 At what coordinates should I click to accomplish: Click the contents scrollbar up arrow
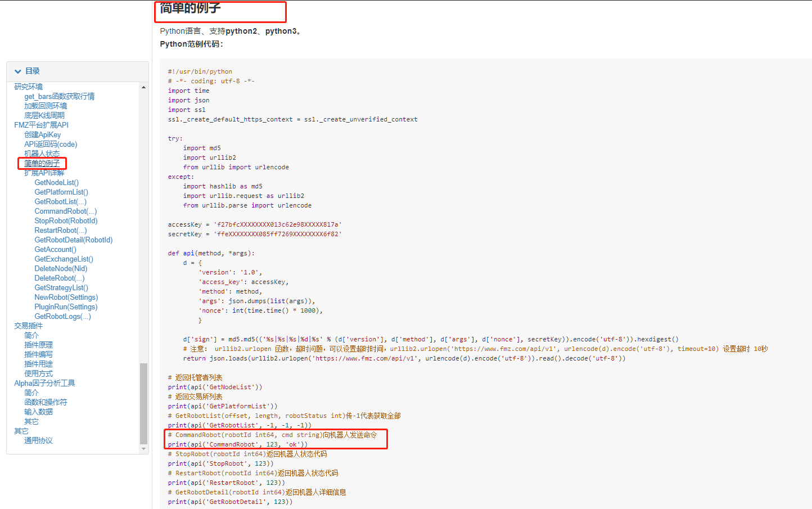[x=144, y=87]
